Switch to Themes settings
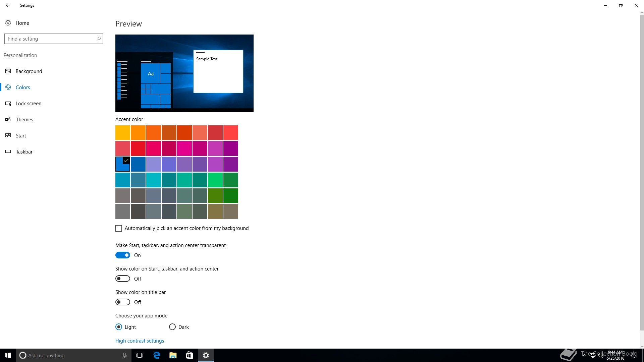Viewport: 644px width, 362px height. coord(24,120)
